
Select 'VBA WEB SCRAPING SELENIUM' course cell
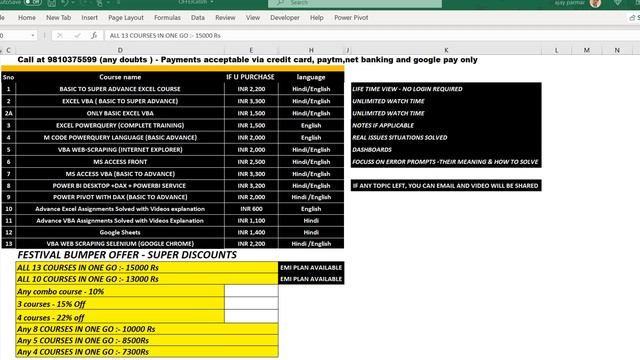(x=120, y=244)
